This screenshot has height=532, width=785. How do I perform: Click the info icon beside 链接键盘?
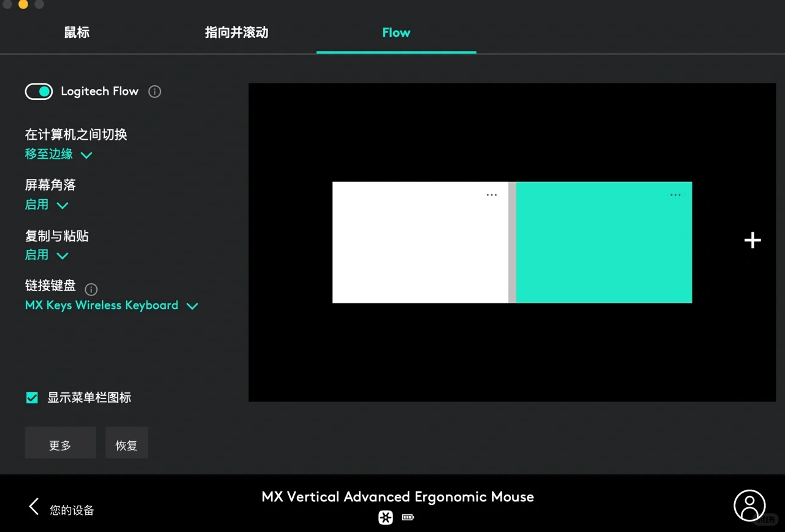pyautogui.click(x=91, y=289)
